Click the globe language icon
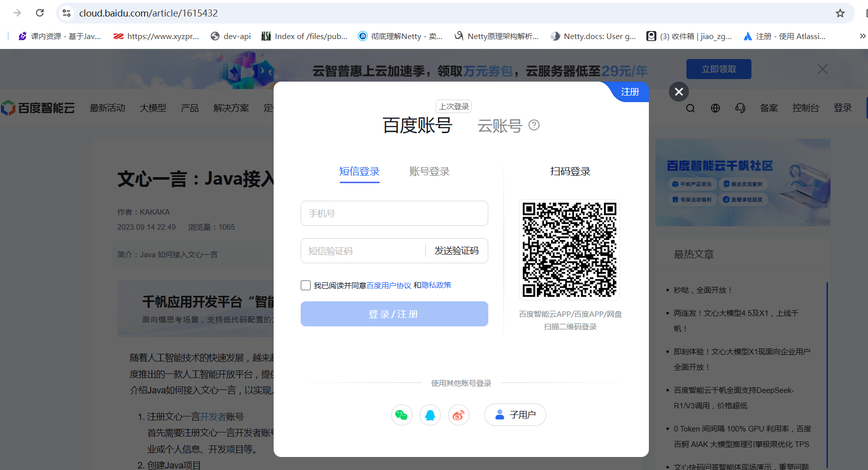The height and width of the screenshot is (470, 868). click(x=715, y=108)
